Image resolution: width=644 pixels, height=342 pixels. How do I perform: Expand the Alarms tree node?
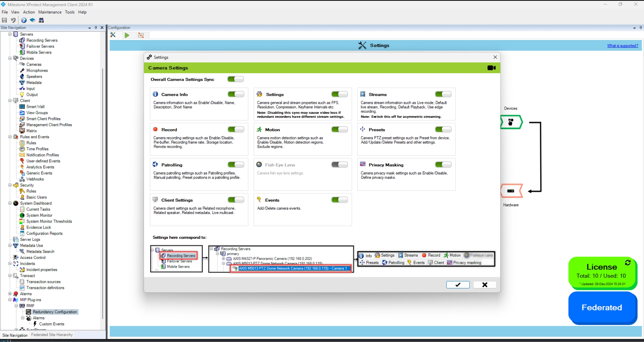pos(10,294)
